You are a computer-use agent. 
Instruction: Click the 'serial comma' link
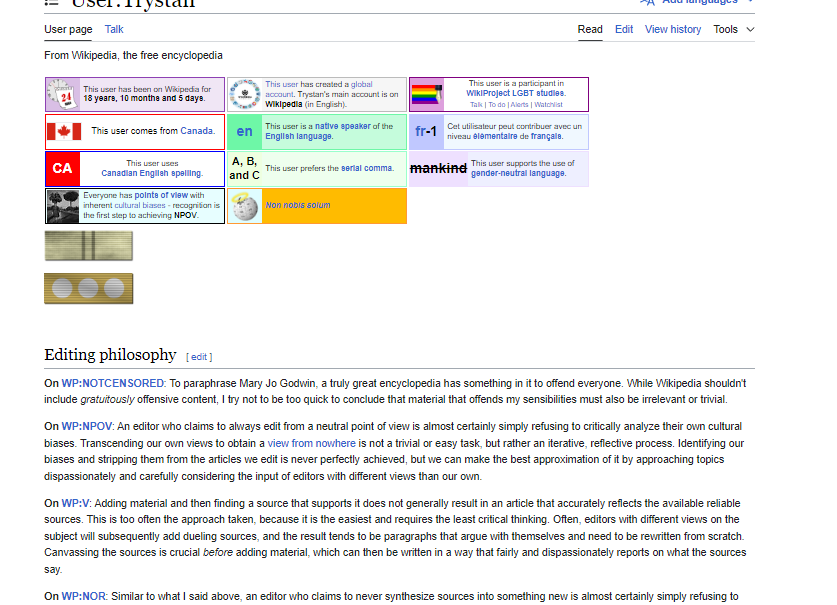[367, 168]
